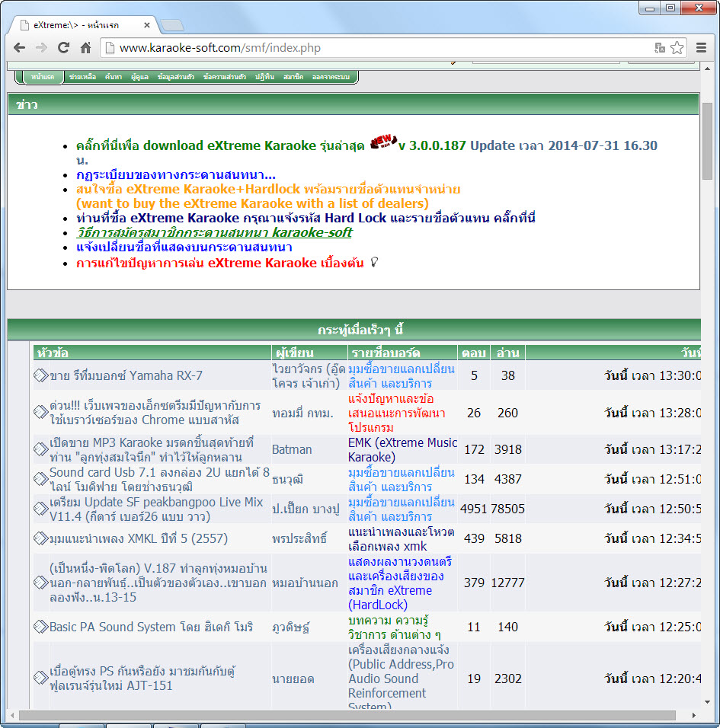Click the post icon beside Sound card Usb topic
720x728 pixels.
(41, 479)
